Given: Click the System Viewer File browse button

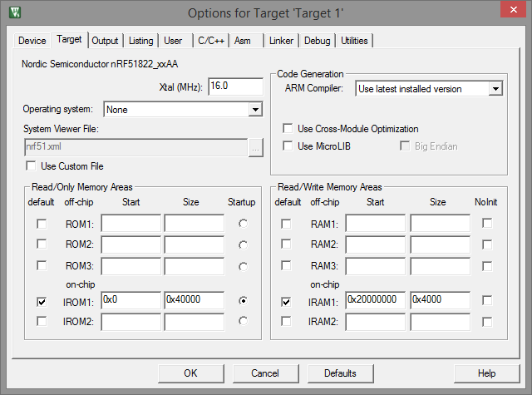Looking at the screenshot, I should 256,146.
